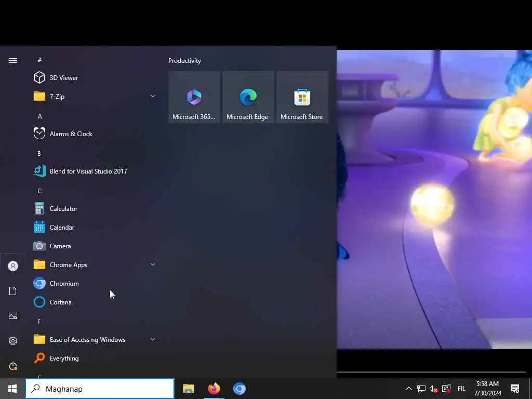This screenshot has width=532, height=399.
Task: Click the Windows Start button
Action: click(12, 389)
